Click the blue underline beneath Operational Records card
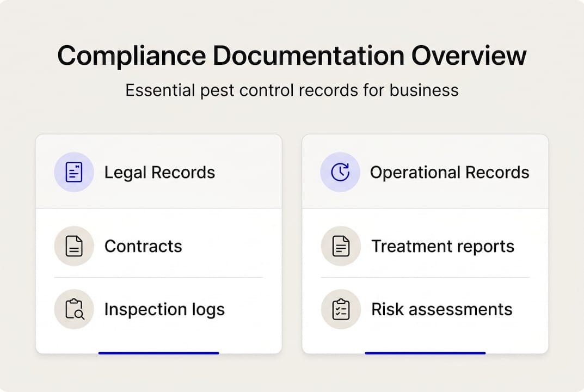 pos(425,353)
